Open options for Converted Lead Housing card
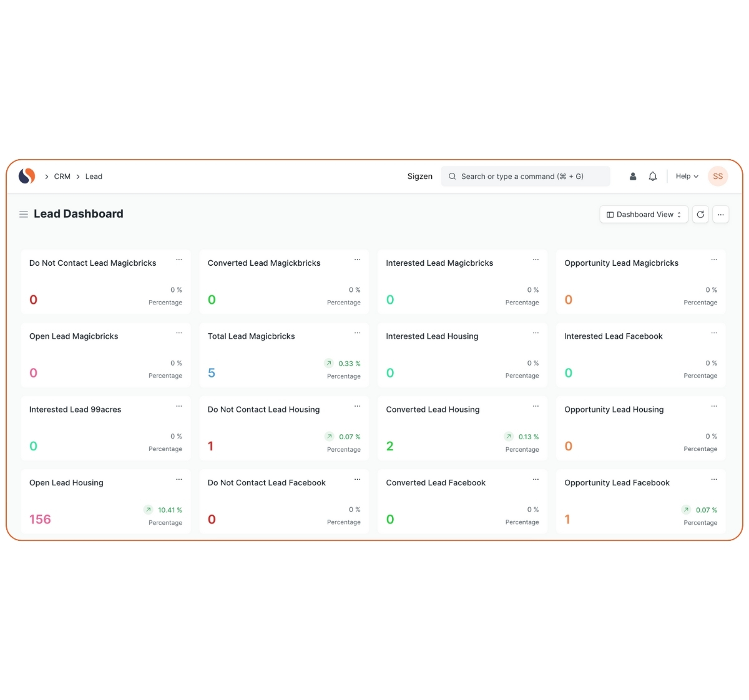This screenshot has width=749, height=700. point(536,406)
